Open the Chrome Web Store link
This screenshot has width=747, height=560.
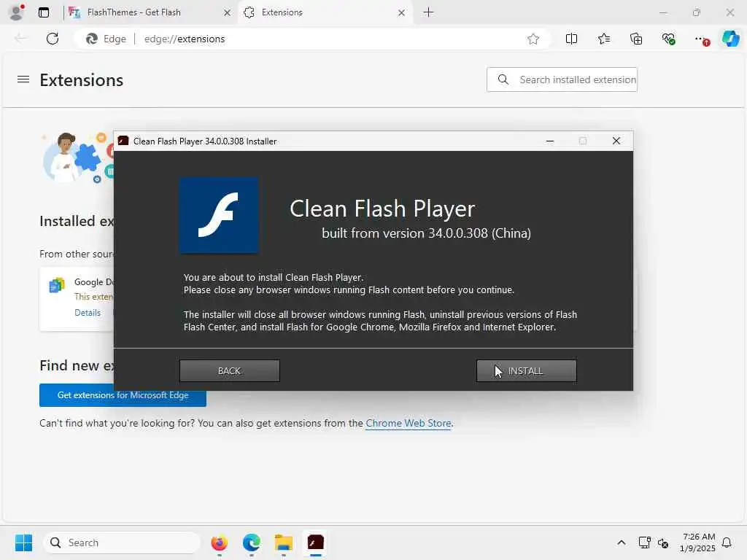tap(409, 423)
